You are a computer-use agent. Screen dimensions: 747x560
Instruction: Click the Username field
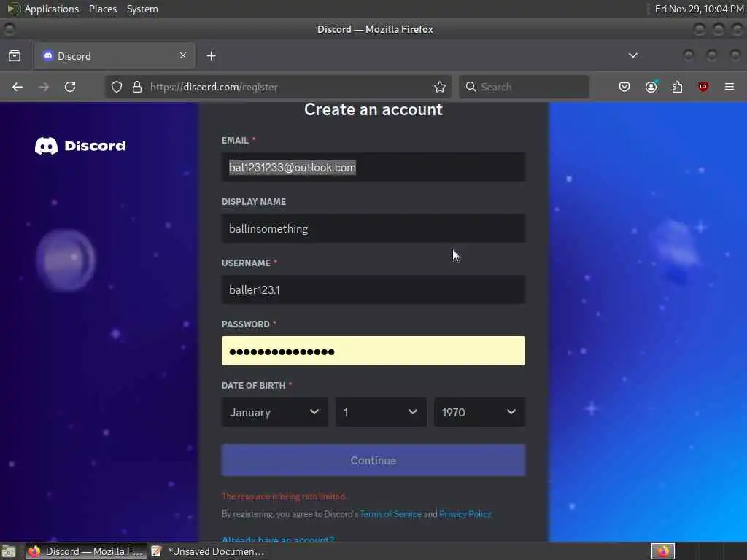click(373, 289)
